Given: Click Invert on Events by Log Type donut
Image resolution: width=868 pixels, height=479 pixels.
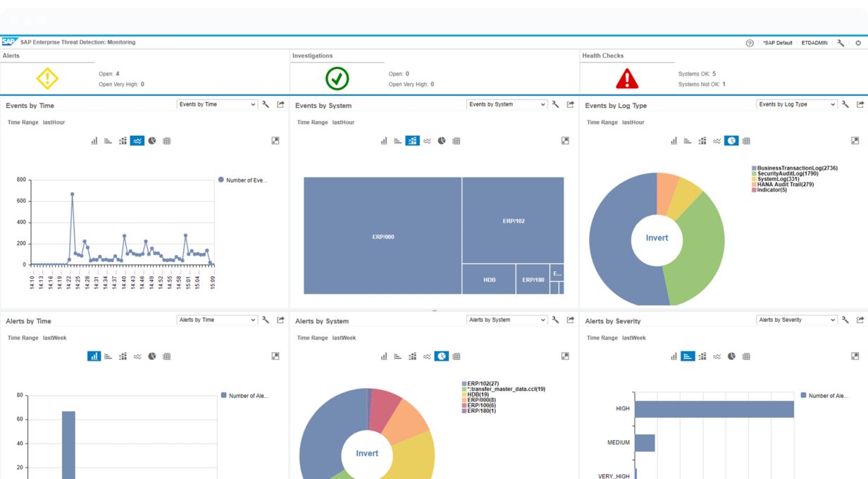Looking at the screenshot, I should [657, 238].
